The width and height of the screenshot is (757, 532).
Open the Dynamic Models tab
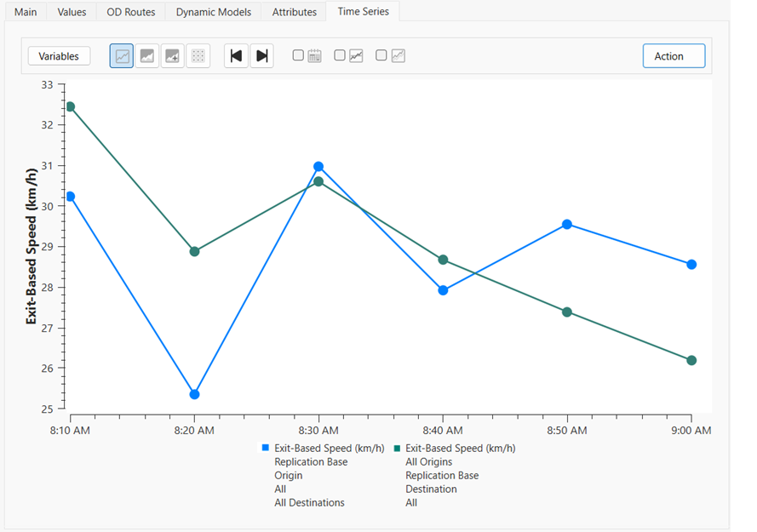(x=213, y=12)
